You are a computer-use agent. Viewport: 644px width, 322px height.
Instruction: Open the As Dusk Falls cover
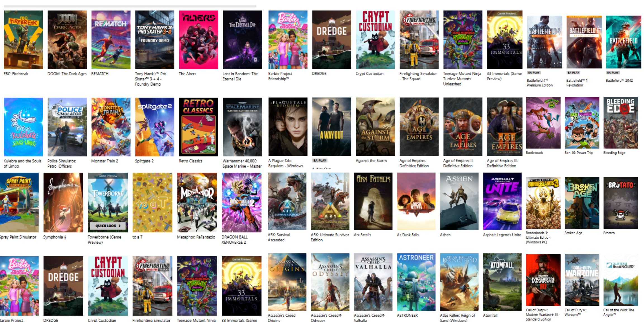click(416, 202)
